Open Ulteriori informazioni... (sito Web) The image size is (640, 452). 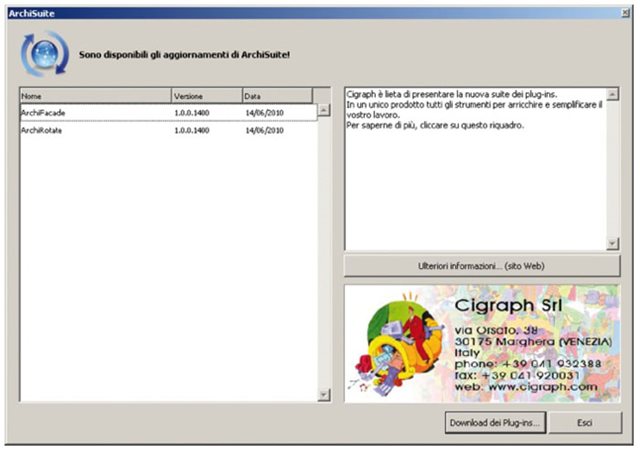(x=482, y=266)
